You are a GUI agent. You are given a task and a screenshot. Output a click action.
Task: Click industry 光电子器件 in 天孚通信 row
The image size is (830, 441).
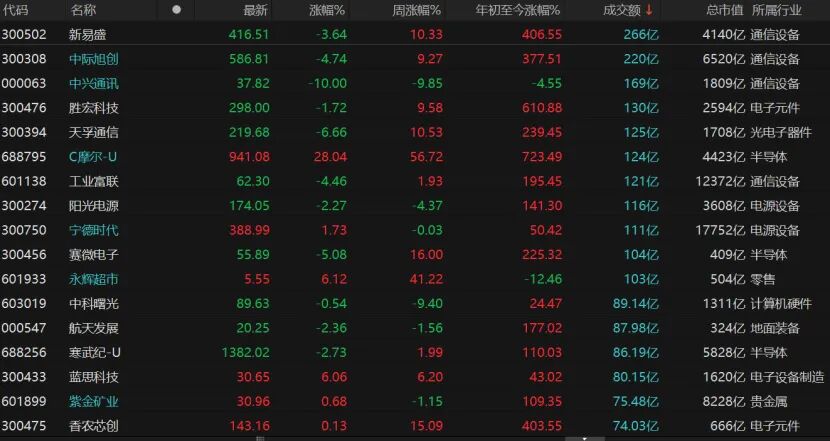[x=781, y=132]
